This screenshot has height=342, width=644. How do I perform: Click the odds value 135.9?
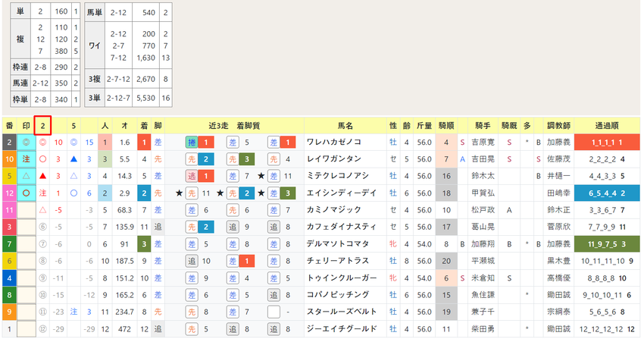[x=125, y=227]
